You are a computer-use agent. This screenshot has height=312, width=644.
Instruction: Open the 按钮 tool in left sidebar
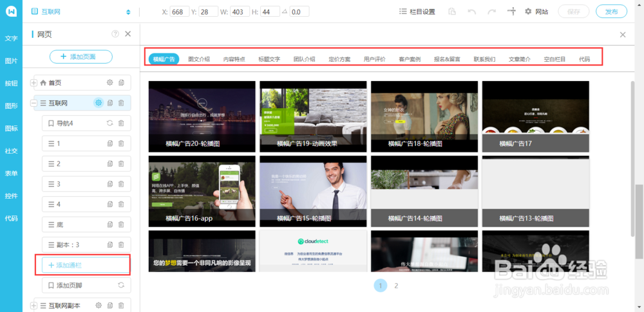tap(11, 84)
